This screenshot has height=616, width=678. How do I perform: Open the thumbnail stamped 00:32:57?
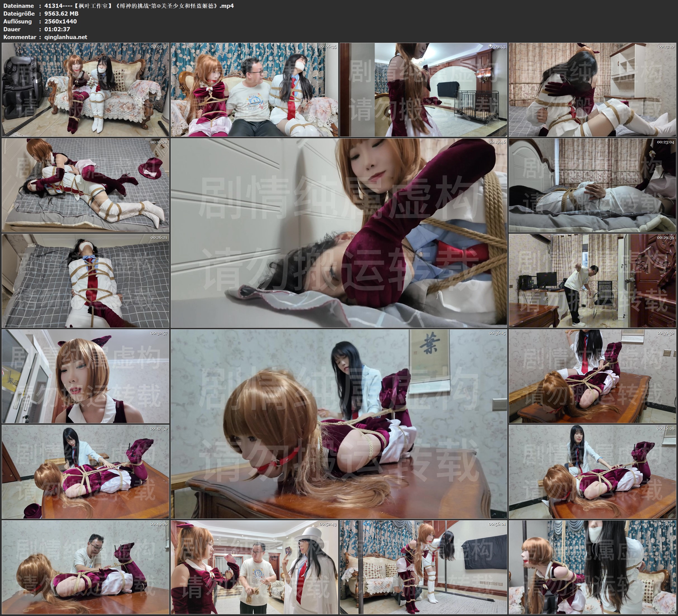tap(85, 376)
